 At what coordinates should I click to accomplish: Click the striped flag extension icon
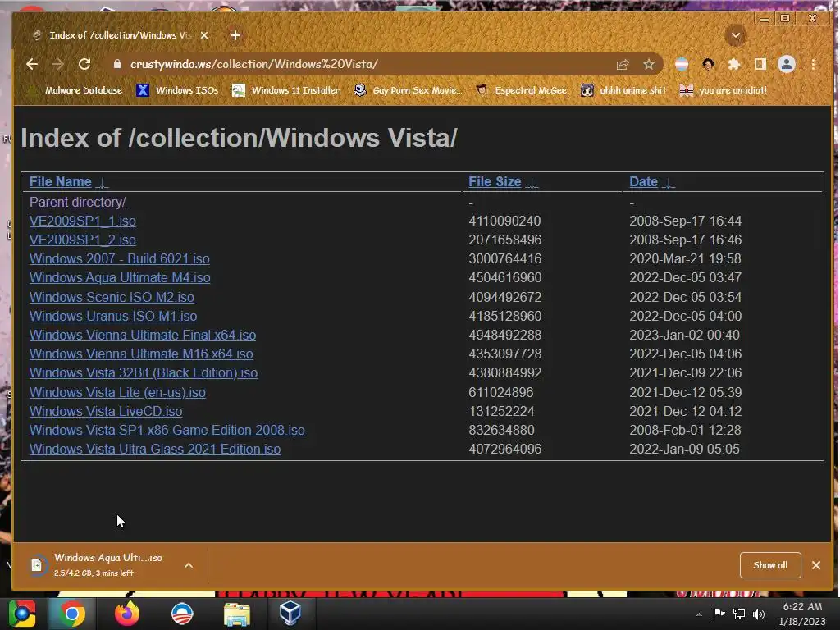point(682,64)
